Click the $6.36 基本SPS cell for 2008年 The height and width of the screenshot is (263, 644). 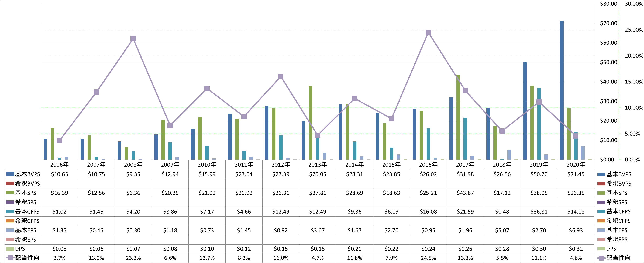tap(133, 193)
